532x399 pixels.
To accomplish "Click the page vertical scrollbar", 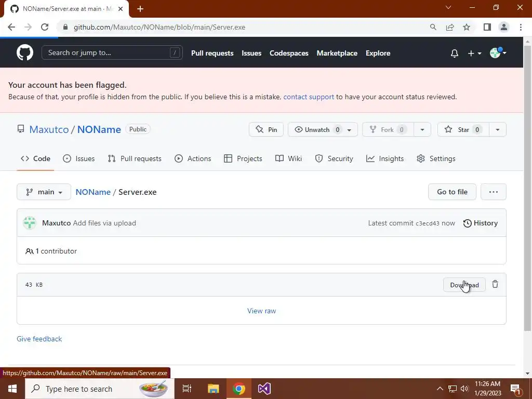I will [527, 188].
